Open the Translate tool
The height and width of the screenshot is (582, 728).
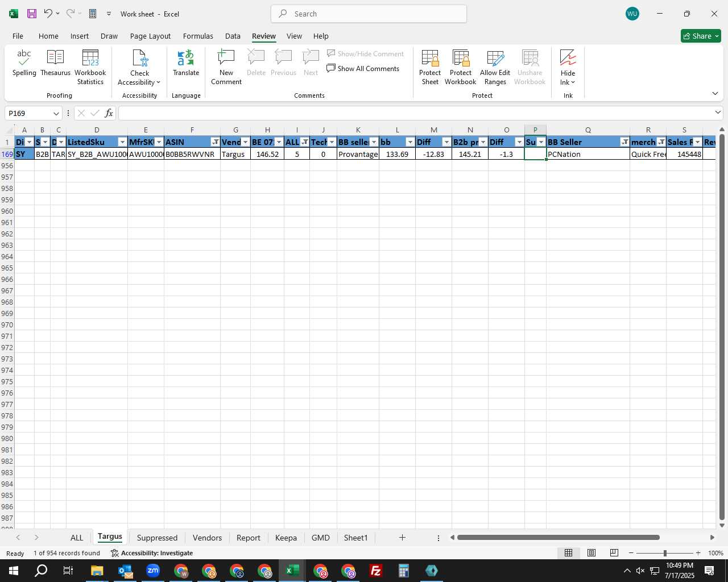[x=186, y=63]
